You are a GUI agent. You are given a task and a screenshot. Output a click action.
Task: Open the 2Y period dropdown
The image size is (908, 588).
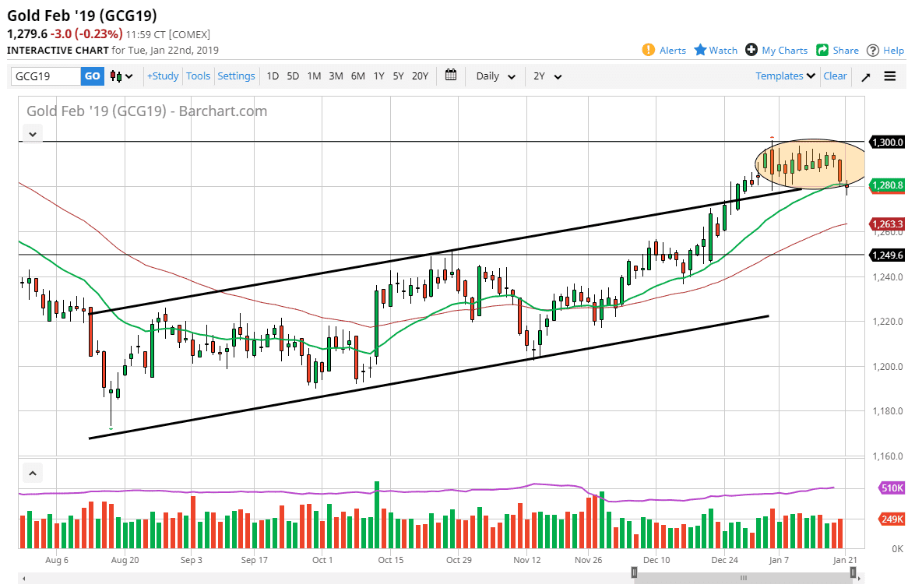point(547,76)
